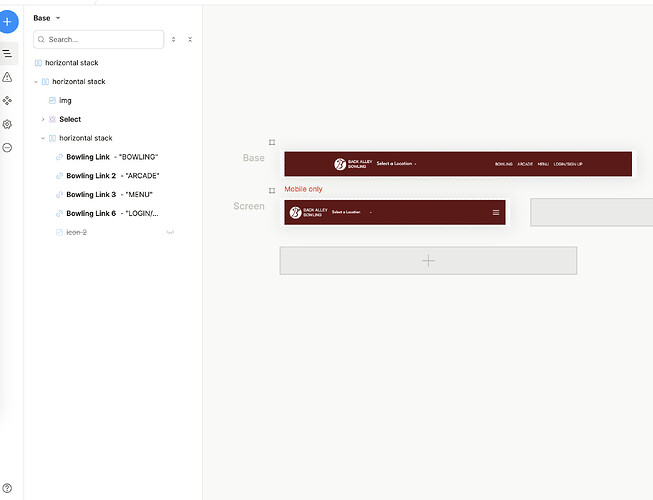Open the Base variant dropdown
The height and width of the screenshot is (500, 653).
click(x=47, y=18)
